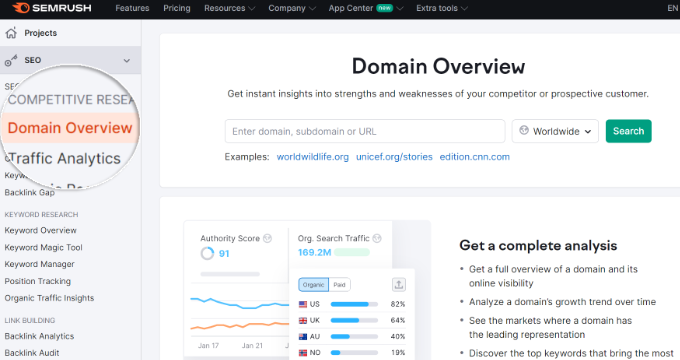
Task: Open Keyword Magic Tool
Action: pos(43,248)
